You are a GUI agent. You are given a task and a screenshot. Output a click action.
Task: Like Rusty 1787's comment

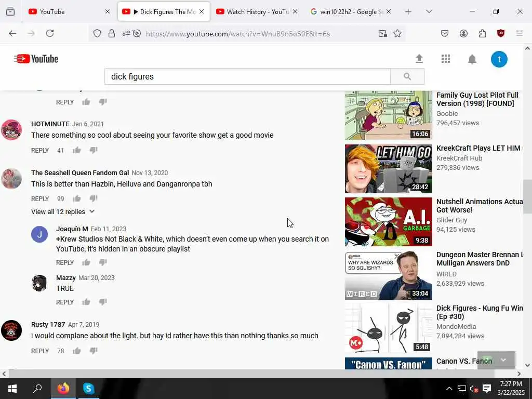click(x=77, y=351)
